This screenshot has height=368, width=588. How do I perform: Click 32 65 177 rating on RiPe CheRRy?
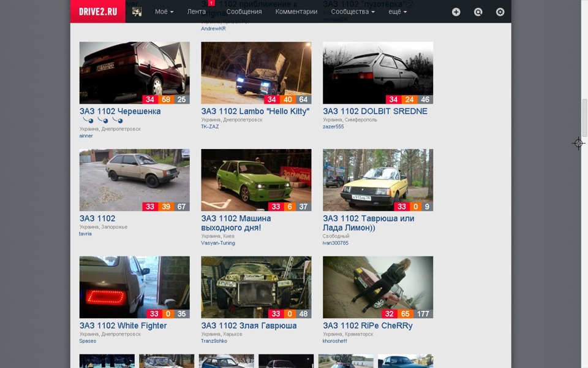click(x=407, y=314)
